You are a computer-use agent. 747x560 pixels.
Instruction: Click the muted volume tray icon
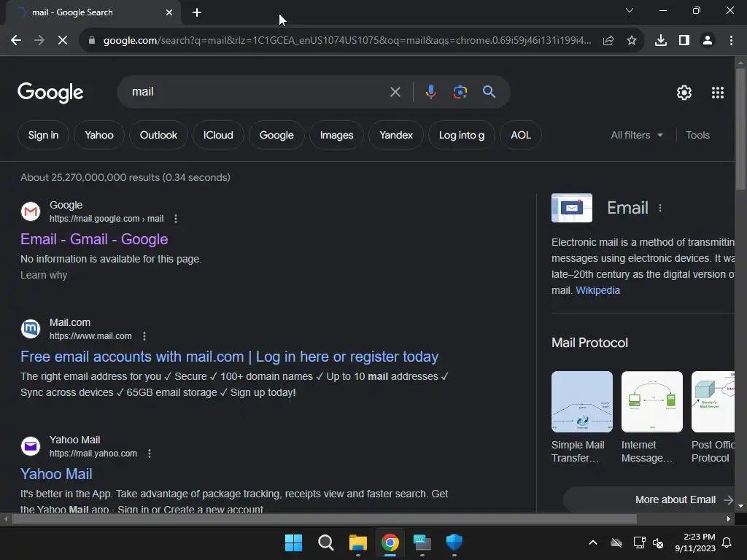pyautogui.click(x=659, y=542)
